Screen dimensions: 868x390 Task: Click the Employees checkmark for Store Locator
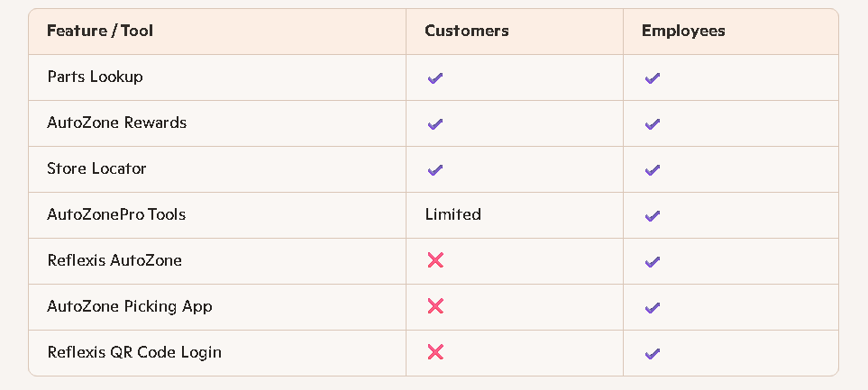pos(653,169)
